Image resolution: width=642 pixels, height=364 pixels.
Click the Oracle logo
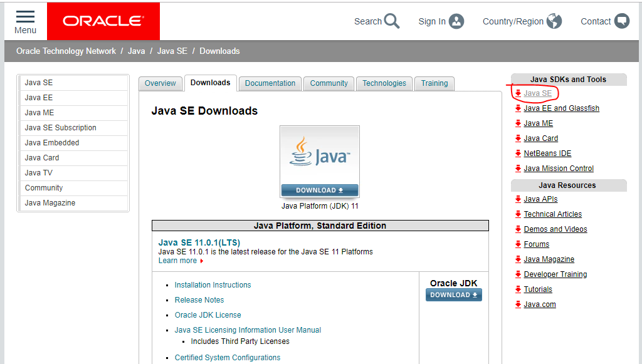pos(103,21)
